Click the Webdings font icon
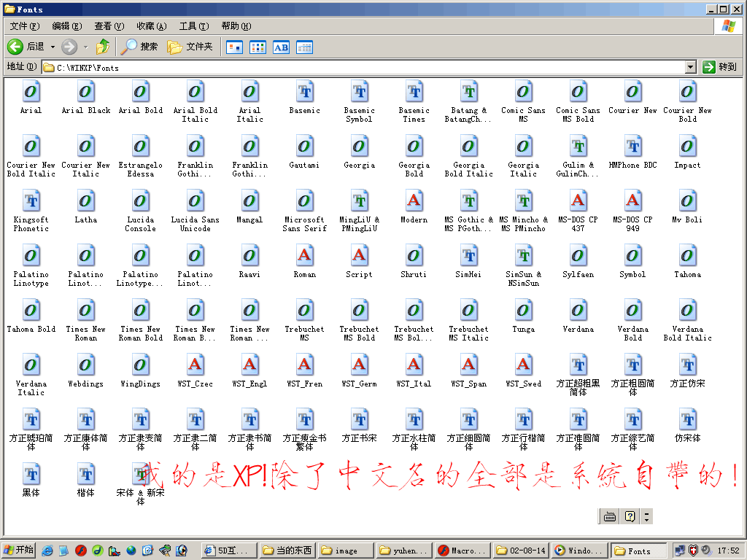Viewport: 747px width, 560px height. point(86,365)
